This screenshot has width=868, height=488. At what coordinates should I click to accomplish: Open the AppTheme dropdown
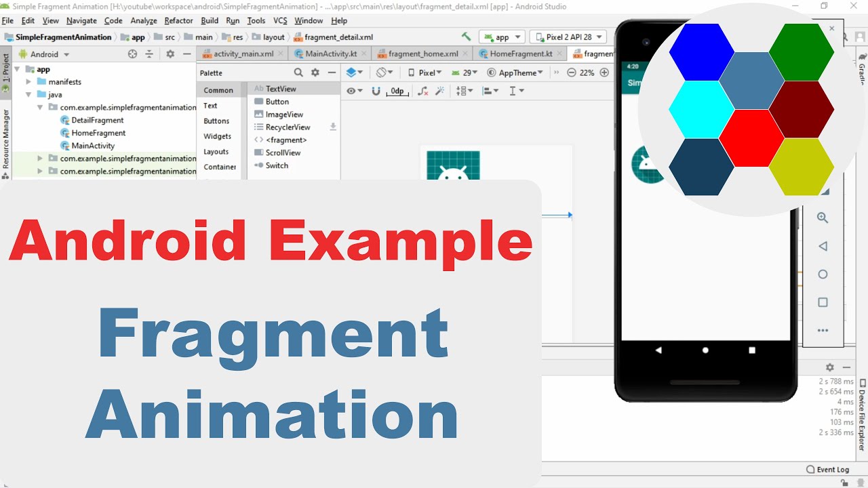(x=515, y=73)
